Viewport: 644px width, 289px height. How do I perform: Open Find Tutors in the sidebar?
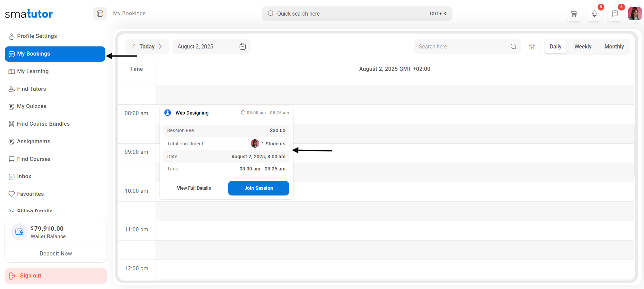click(32, 89)
